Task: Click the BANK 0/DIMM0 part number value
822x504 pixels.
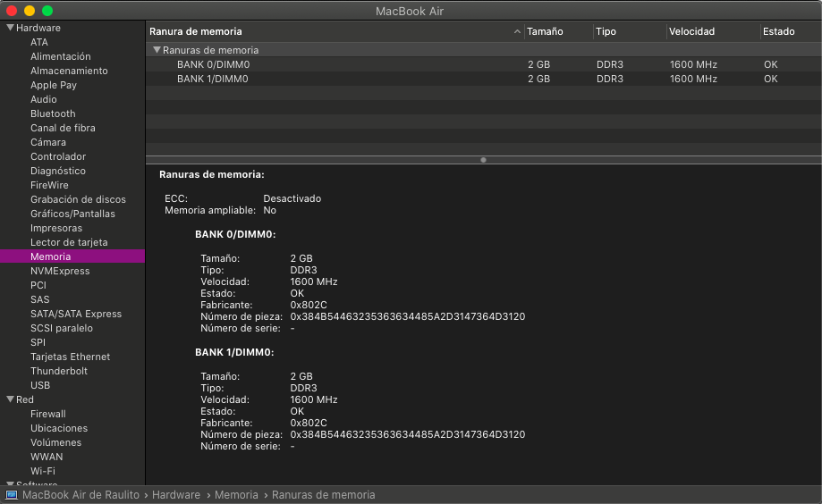Action: pos(407,316)
